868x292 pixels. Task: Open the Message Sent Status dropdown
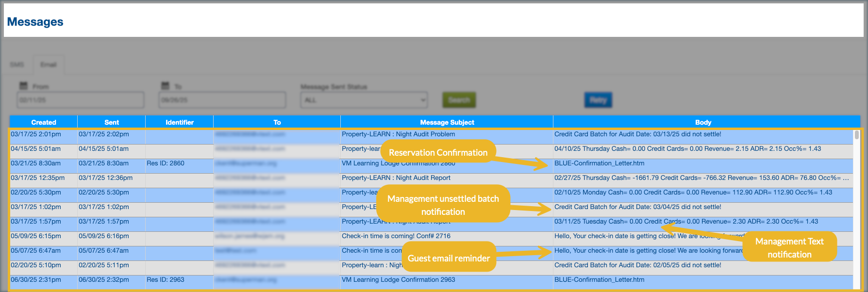coord(364,100)
